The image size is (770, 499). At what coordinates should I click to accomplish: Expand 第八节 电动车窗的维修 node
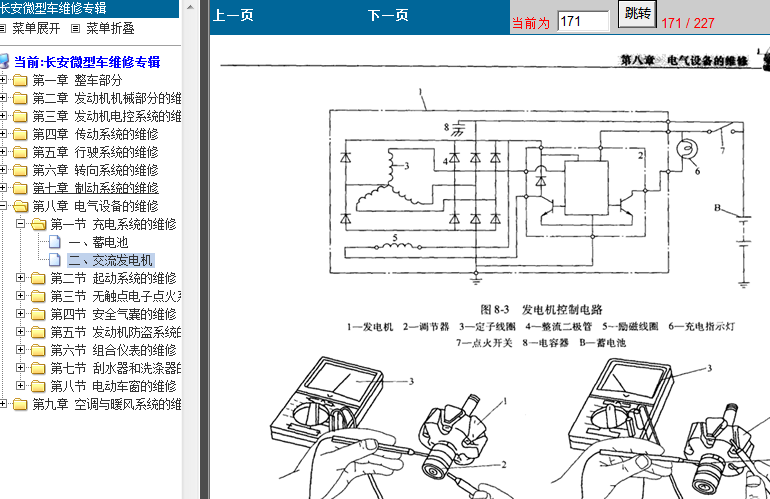pyautogui.click(x=21, y=386)
